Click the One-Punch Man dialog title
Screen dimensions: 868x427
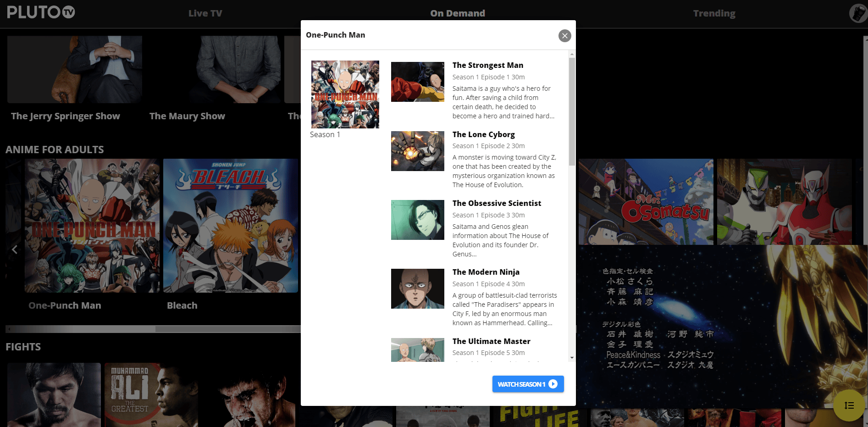(336, 35)
